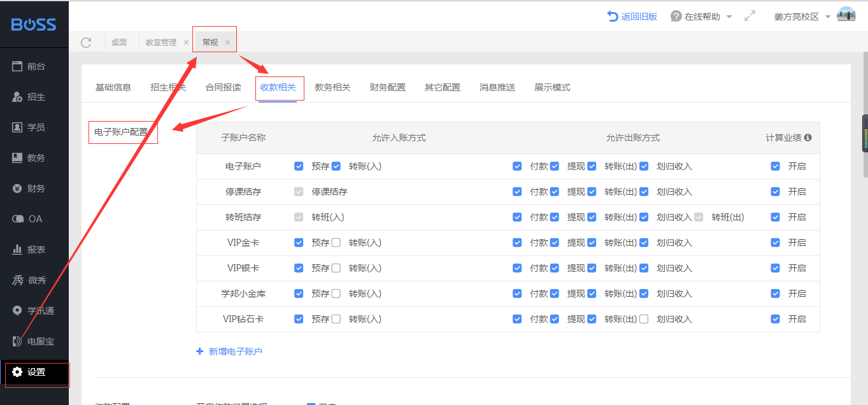The image size is (868, 405).
Task: Expand the 在线帮助 dropdown arrow
Action: 729,17
